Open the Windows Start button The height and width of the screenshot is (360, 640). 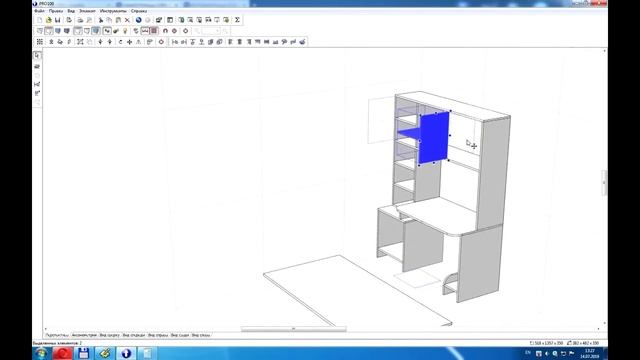pos(41,353)
